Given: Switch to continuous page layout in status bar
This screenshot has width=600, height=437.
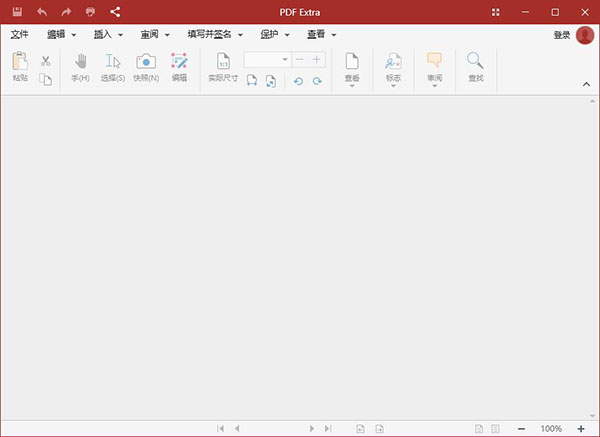Looking at the screenshot, I should click(x=495, y=429).
